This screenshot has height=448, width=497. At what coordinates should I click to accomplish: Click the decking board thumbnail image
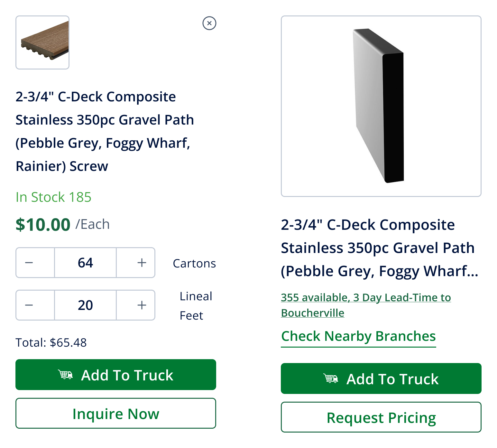click(x=42, y=42)
